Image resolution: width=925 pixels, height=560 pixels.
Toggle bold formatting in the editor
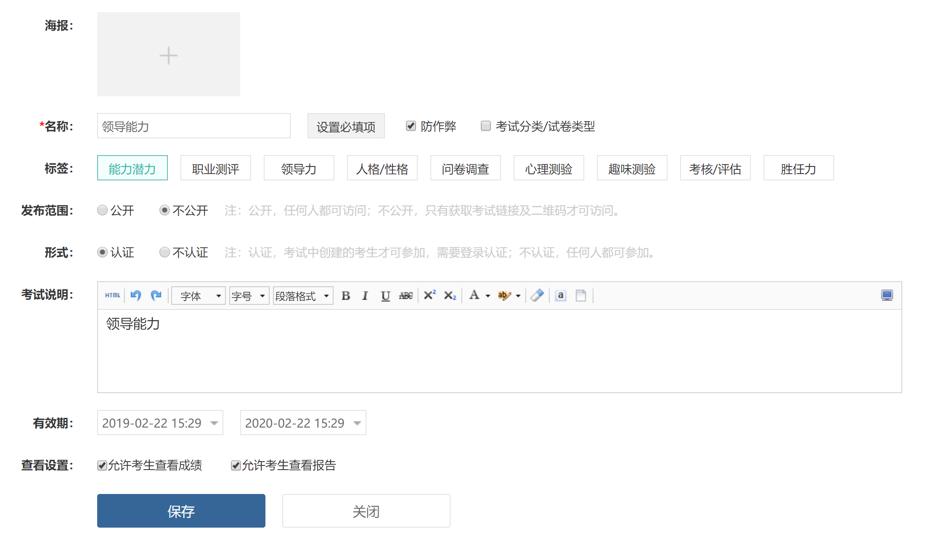pos(346,296)
